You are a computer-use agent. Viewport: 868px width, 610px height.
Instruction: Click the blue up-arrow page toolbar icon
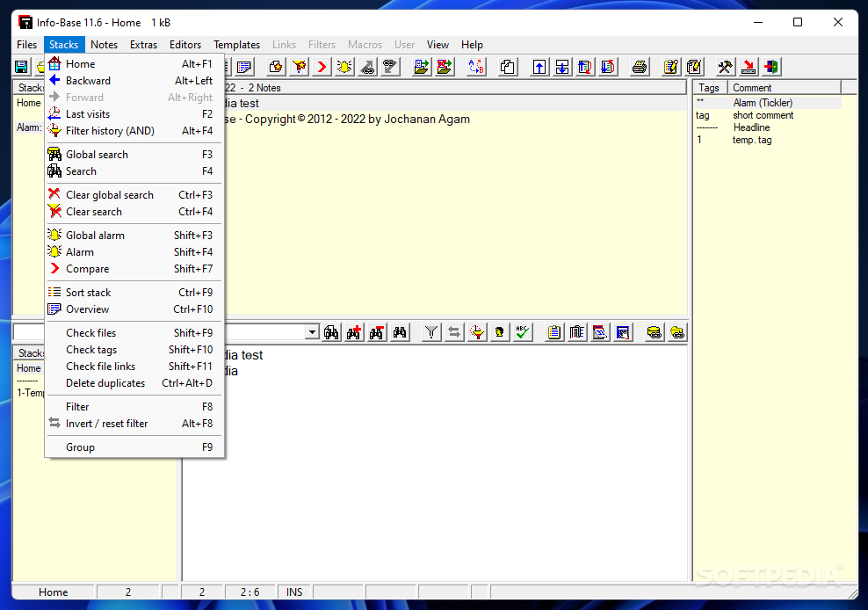539,67
